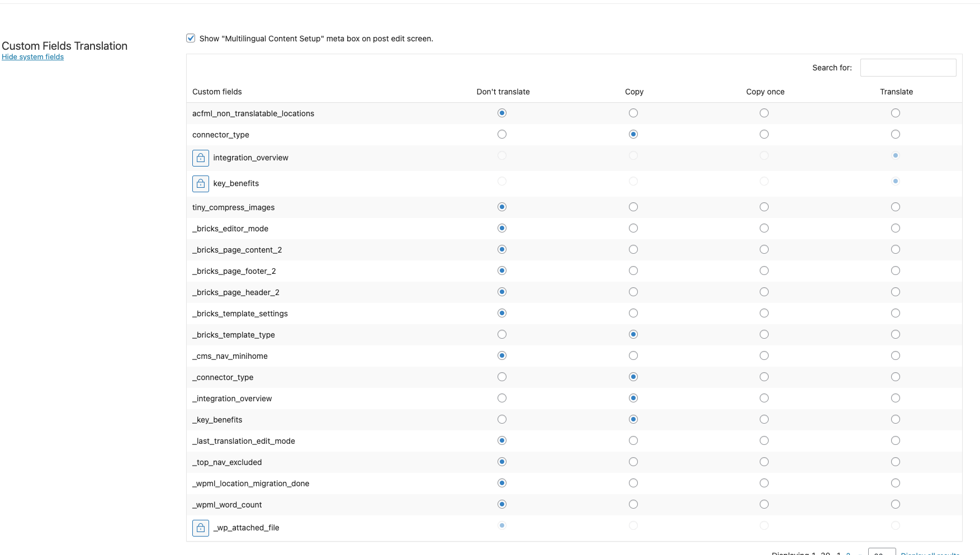Viewport: 980px width, 555px height.
Task: Focus the Search for input field
Action: click(908, 68)
